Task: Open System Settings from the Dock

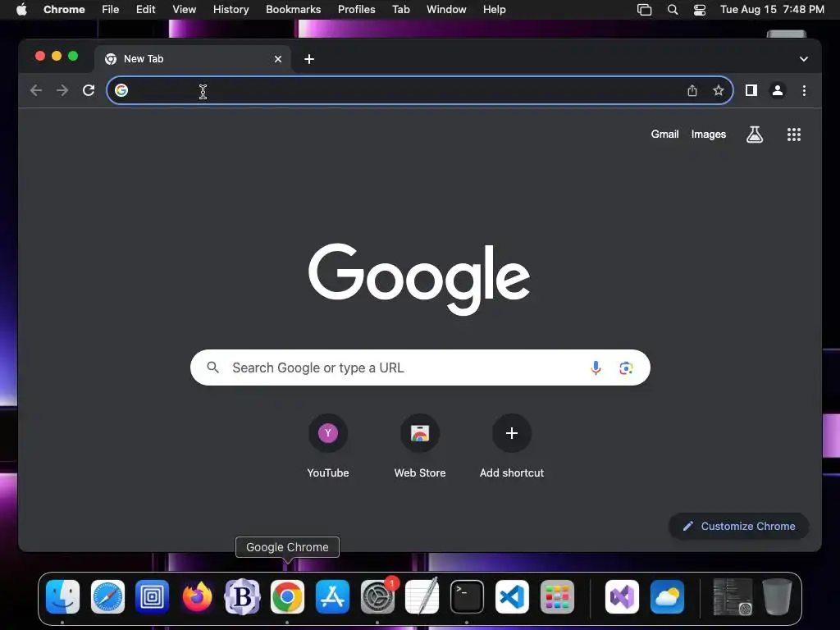Action: tap(377, 597)
